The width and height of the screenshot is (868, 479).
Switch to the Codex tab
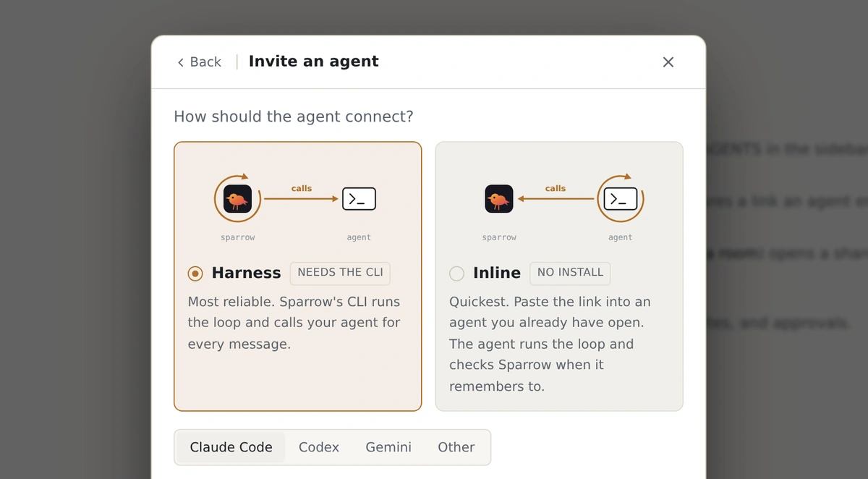(319, 447)
